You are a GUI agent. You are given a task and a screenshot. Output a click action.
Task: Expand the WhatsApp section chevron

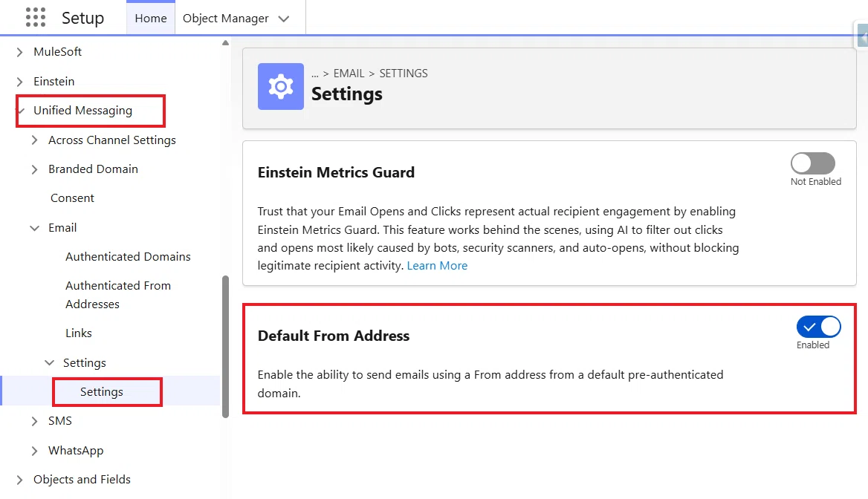click(34, 451)
